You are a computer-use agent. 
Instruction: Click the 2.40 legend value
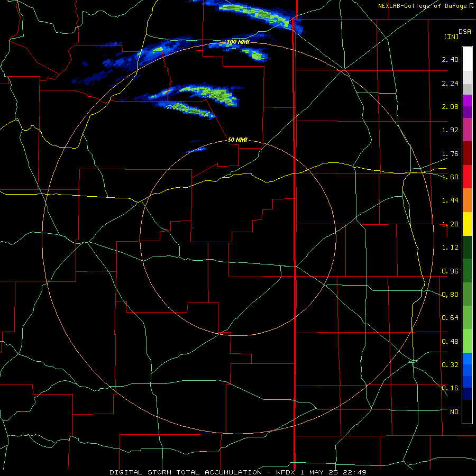click(450, 59)
